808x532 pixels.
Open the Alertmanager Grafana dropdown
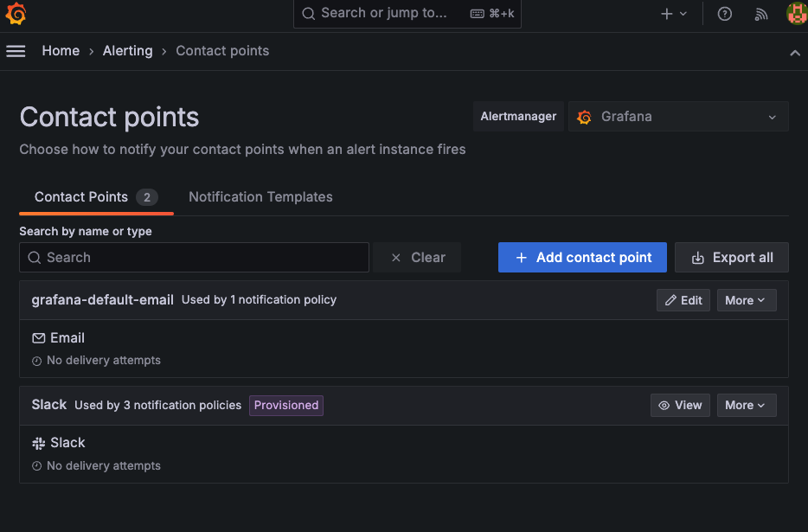678,117
